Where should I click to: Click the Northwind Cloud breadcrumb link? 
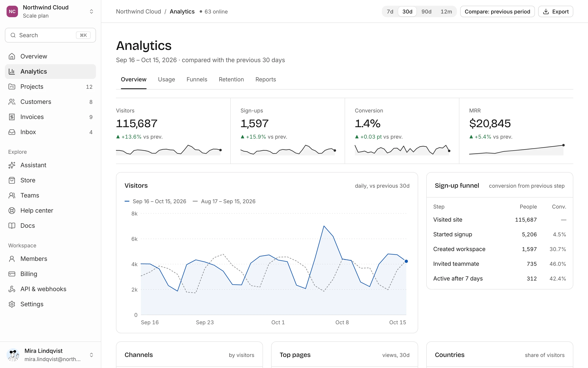point(138,11)
